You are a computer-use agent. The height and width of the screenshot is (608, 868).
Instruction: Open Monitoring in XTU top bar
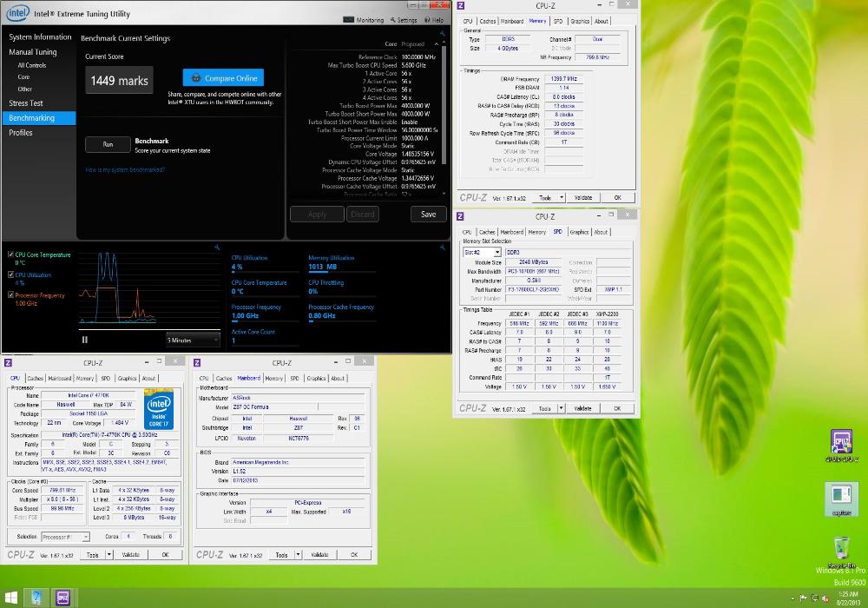point(364,20)
